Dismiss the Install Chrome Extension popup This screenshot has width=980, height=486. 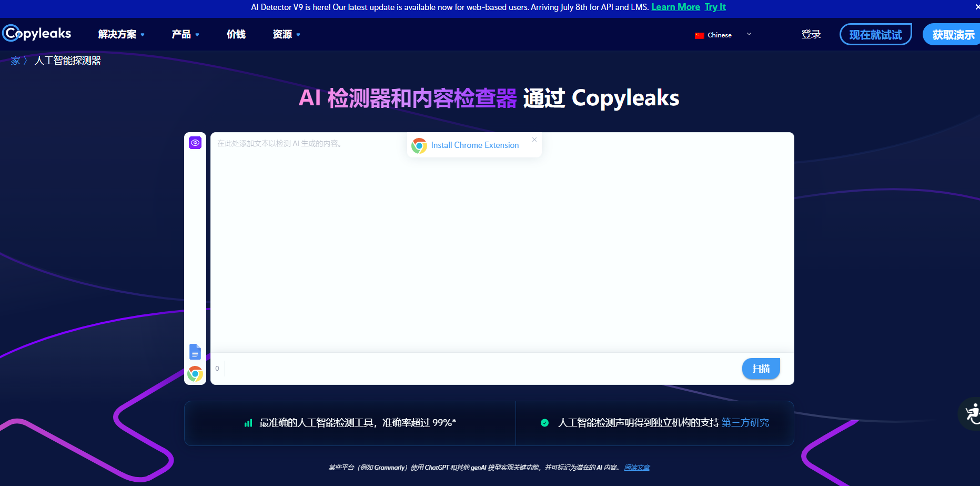point(534,140)
